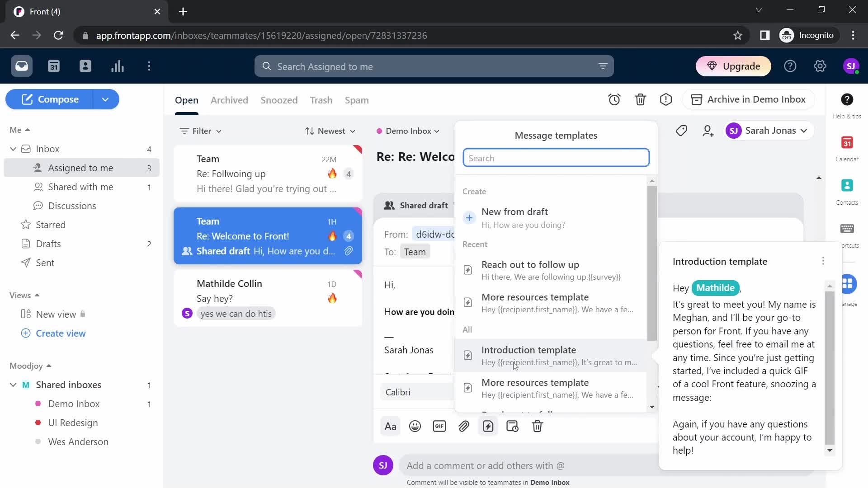This screenshot has height=488, width=868.
Task: Click the search filter options icon
Action: (603, 66)
